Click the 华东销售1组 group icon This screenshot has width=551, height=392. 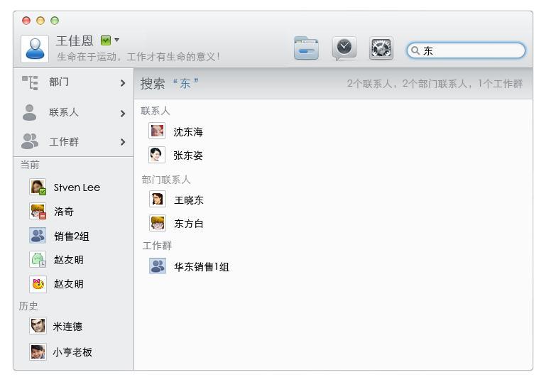[x=157, y=266]
